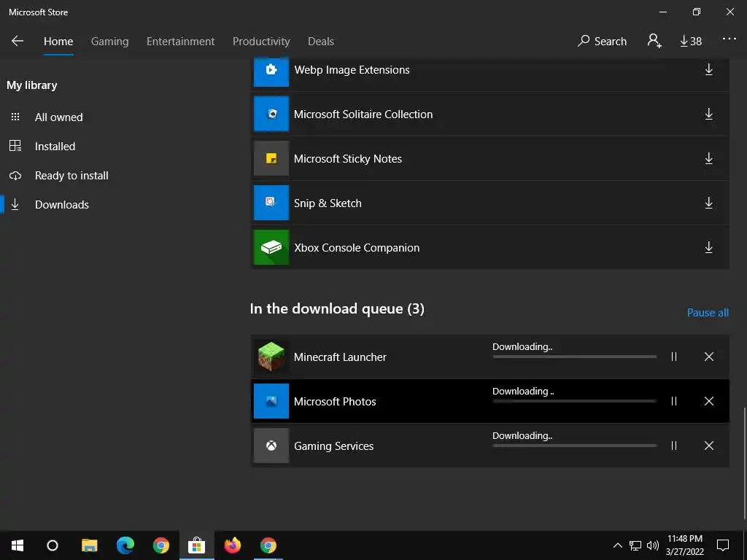This screenshot has width=747, height=560.
Task: Open the See more ellipsis menu
Action: click(x=729, y=39)
